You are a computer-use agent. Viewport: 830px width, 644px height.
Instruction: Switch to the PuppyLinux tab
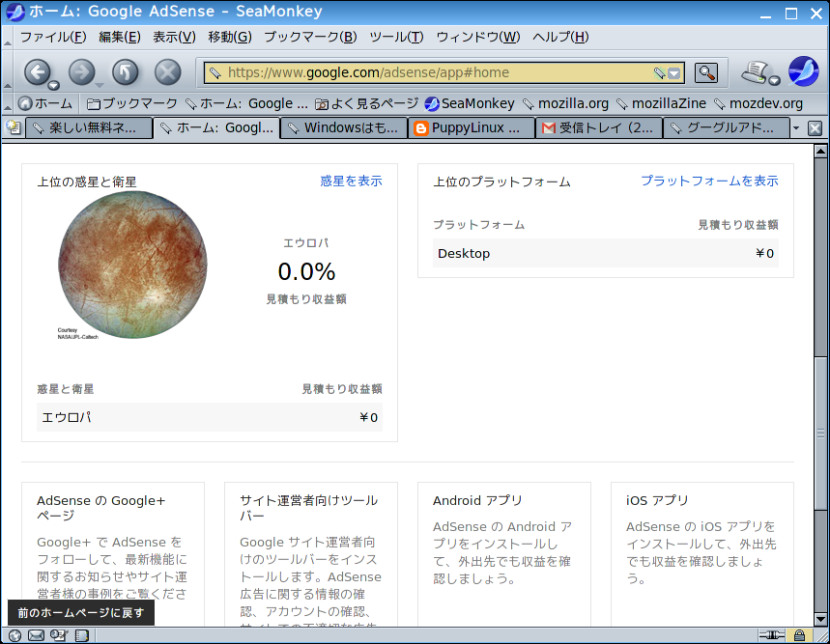tap(472, 128)
